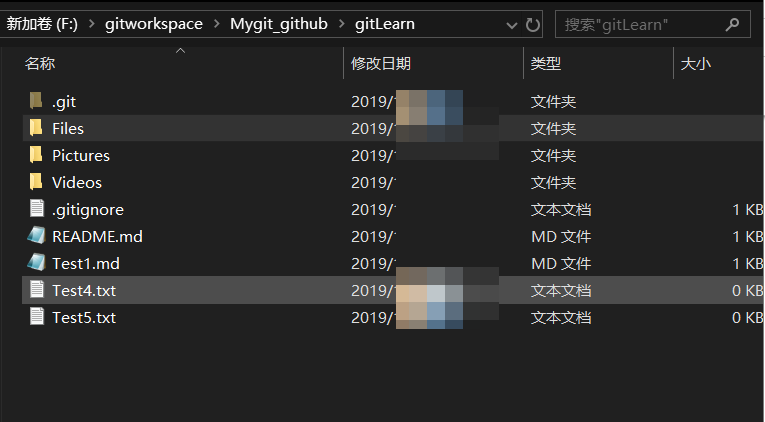
Task: Click the magnifier search icon
Action: pyautogui.click(x=731, y=24)
